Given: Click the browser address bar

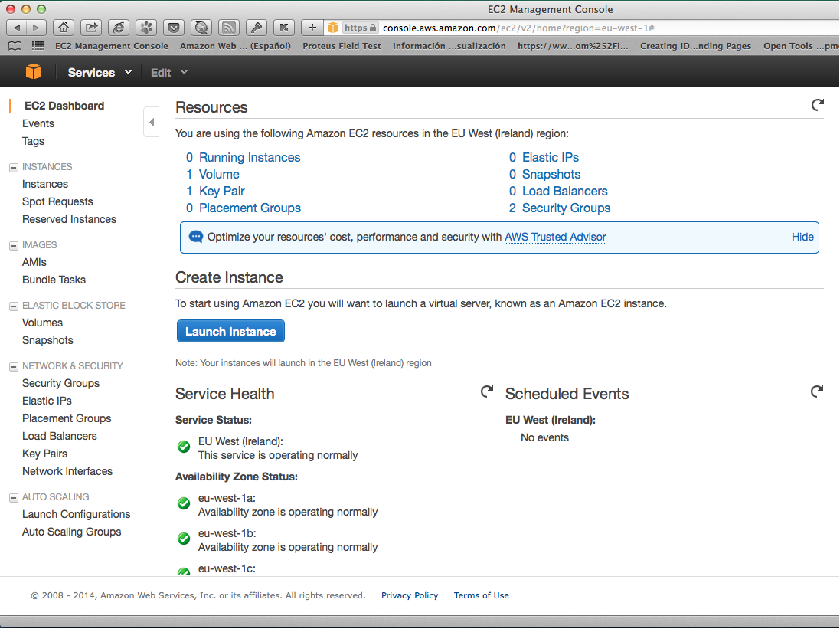Looking at the screenshot, I should coord(536,28).
